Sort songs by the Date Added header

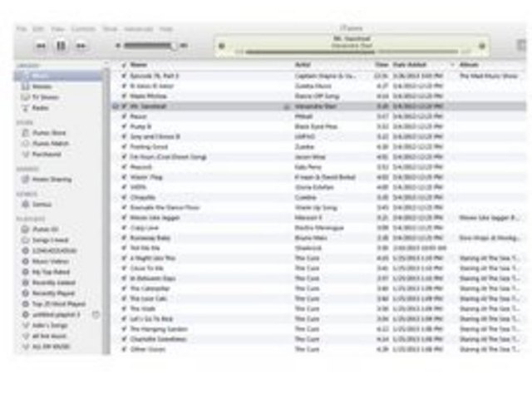click(x=410, y=65)
